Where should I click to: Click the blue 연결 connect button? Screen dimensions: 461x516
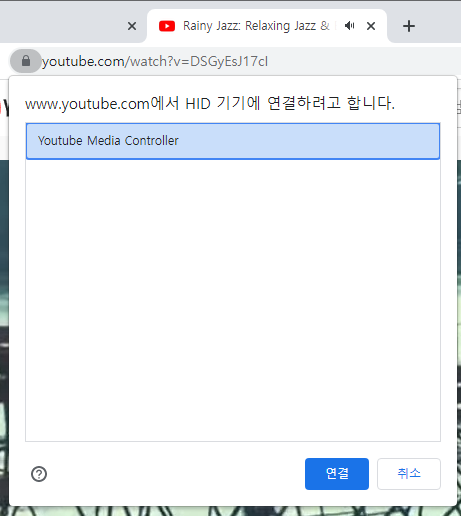click(337, 474)
